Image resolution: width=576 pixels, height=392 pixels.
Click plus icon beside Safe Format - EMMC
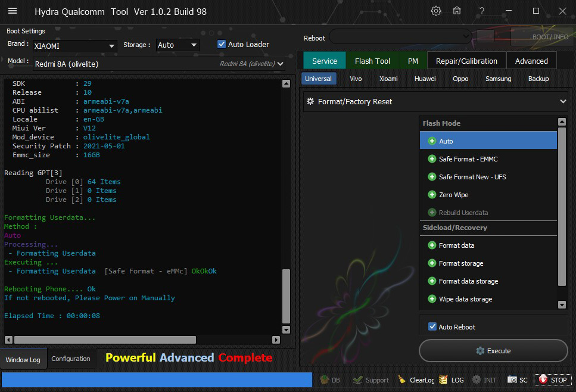point(432,158)
